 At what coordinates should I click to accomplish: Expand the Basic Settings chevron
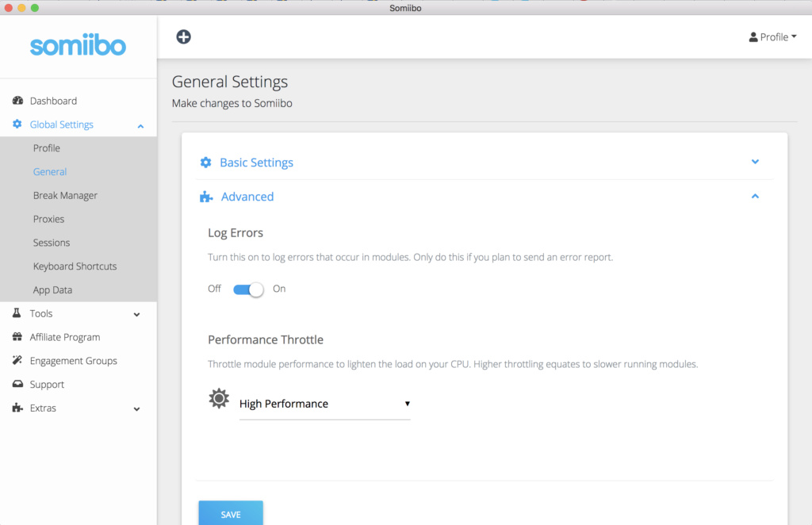[755, 162]
